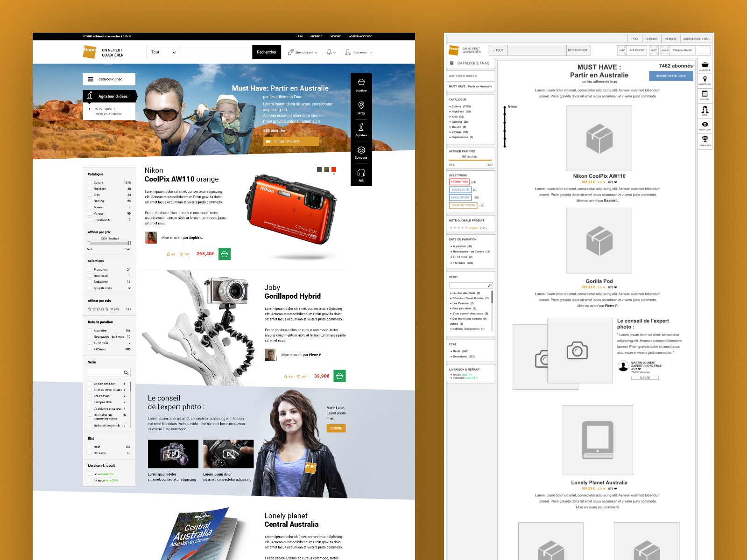Viewport: 747px width, 560px height.
Task: Expand the Connexion dropdown arrow
Action: tap(371, 53)
